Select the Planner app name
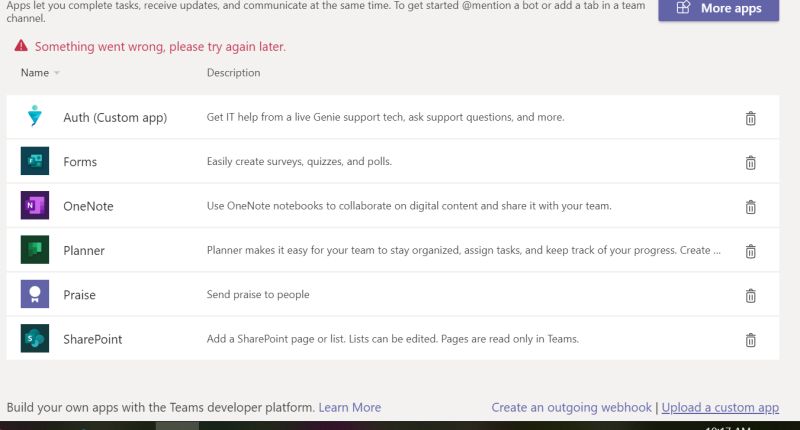The image size is (800, 430). (84, 250)
